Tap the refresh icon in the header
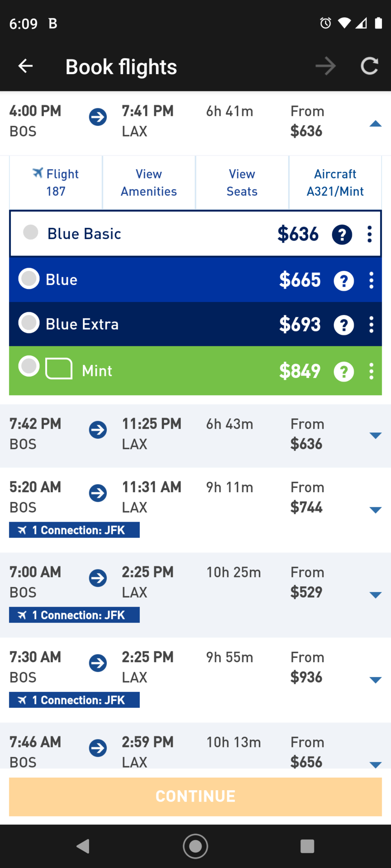391x868 pixels. pos(369,66)
